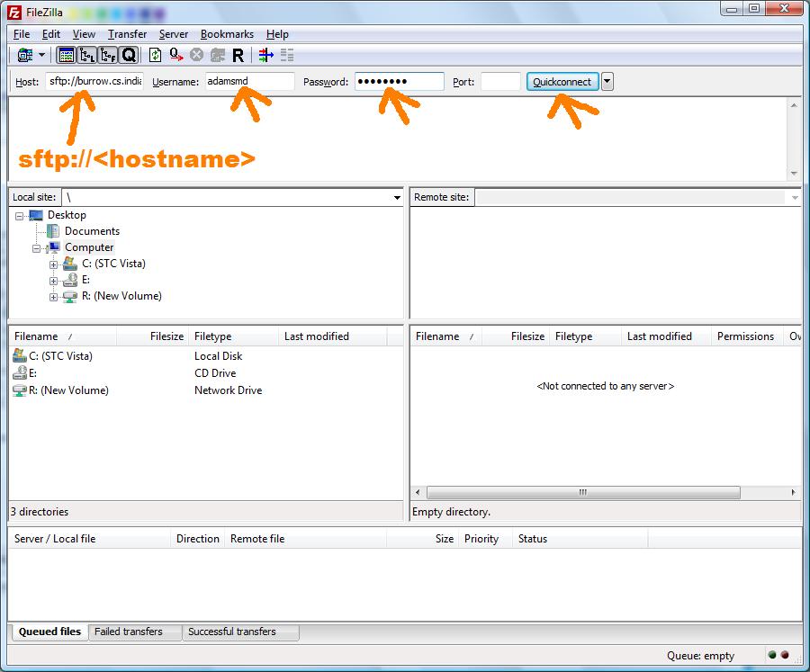Toggle local directory tree display
810x672 pixels.
coord(87,55)
